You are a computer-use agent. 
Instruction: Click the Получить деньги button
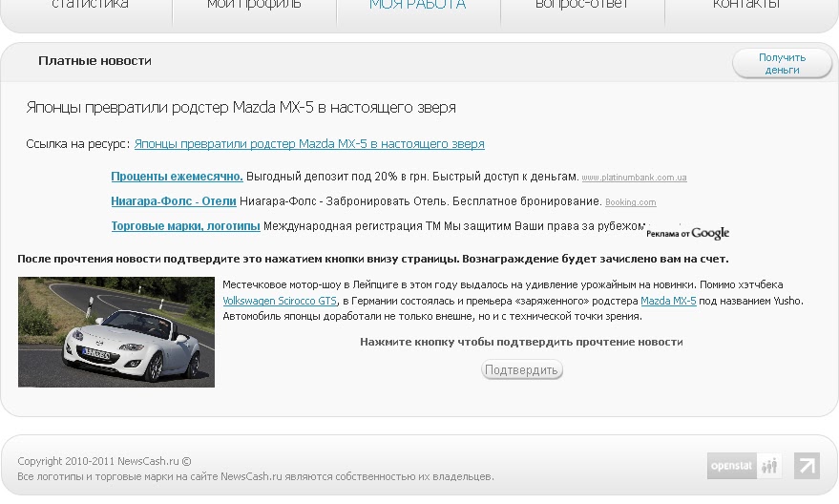[x=782, y=64]
